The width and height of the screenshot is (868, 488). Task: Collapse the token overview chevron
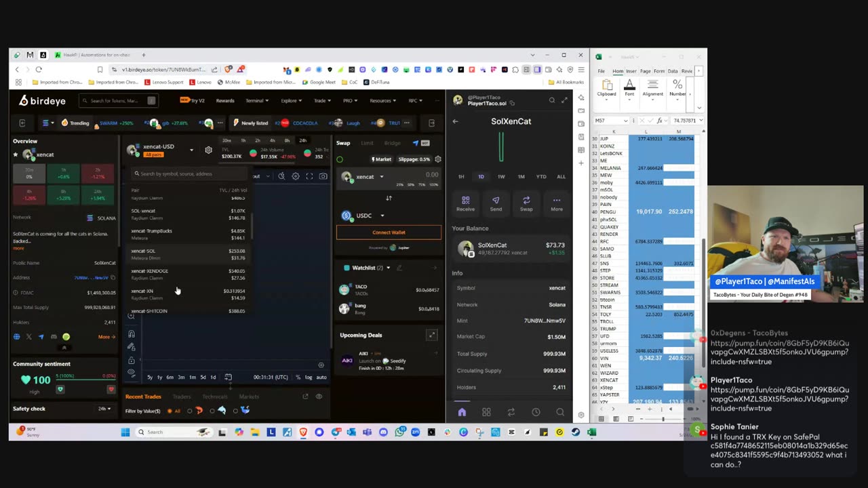(64, 348)
